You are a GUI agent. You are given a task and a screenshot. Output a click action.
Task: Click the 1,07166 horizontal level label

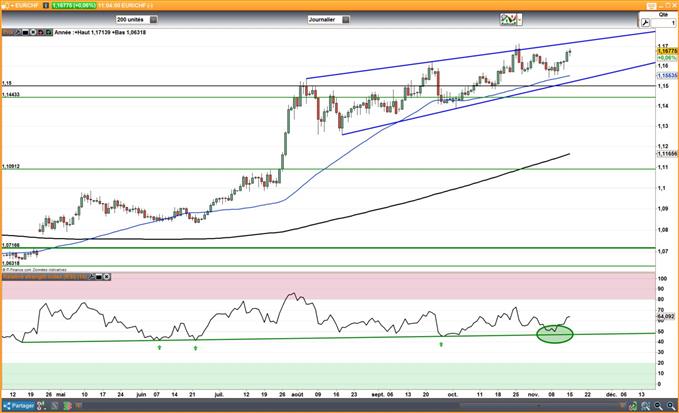(11, 245)
